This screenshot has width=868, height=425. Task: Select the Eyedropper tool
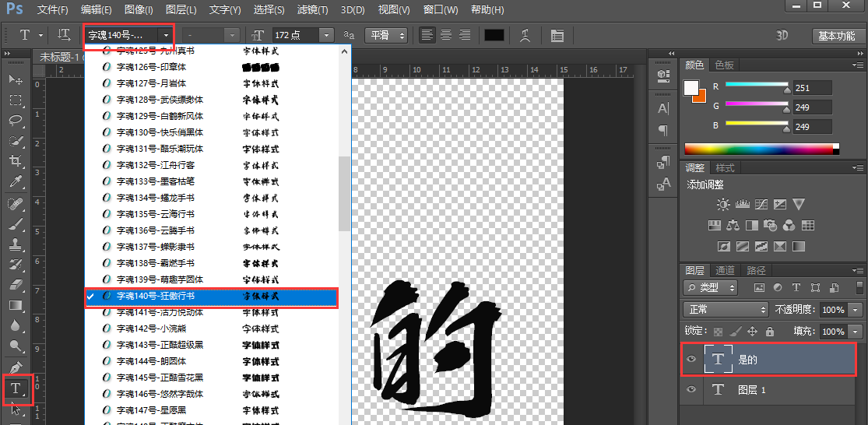click(x=16, y=181)
